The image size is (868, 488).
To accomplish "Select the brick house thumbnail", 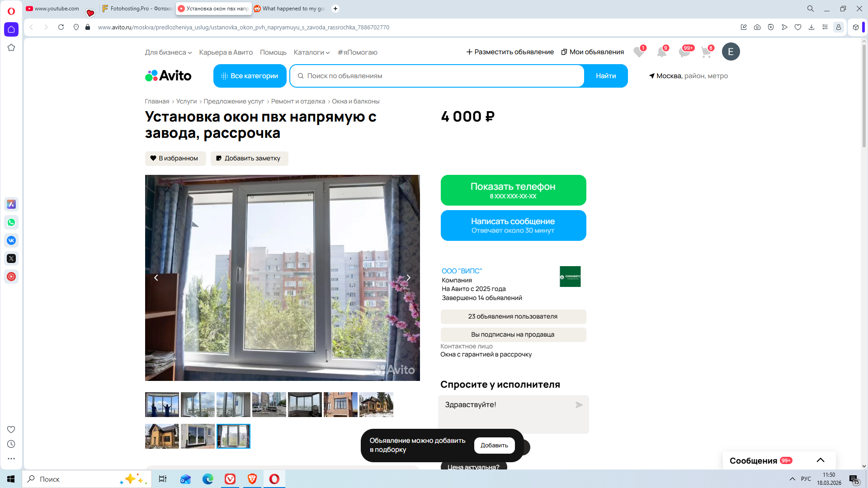I will [x=340, y=404].
